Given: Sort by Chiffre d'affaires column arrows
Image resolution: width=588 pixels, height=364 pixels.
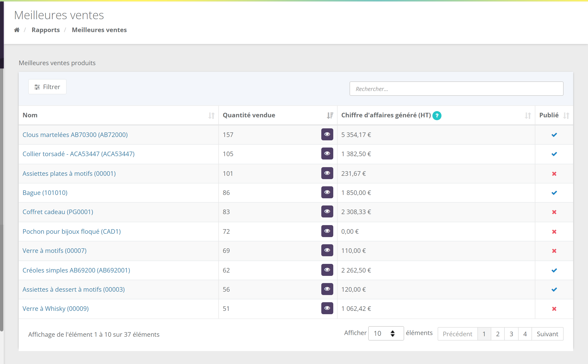Looking at the screenshot, I should tap(528, 116).
